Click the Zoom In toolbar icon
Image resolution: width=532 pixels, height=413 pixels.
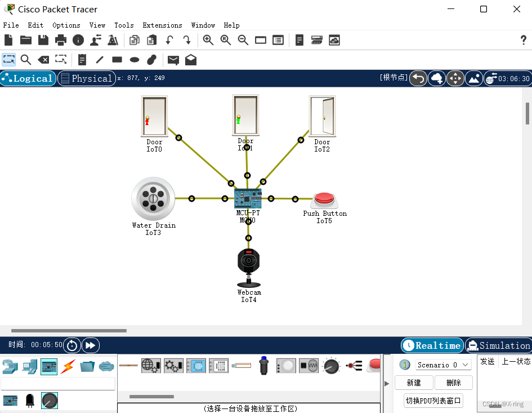click(208, 40)
